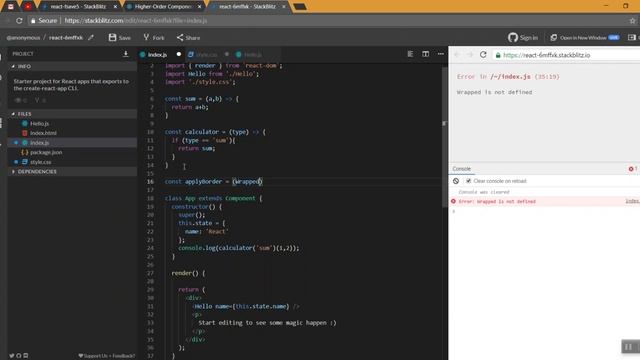
Task: Select the Console tab in the preview
Action: (462, 169)
